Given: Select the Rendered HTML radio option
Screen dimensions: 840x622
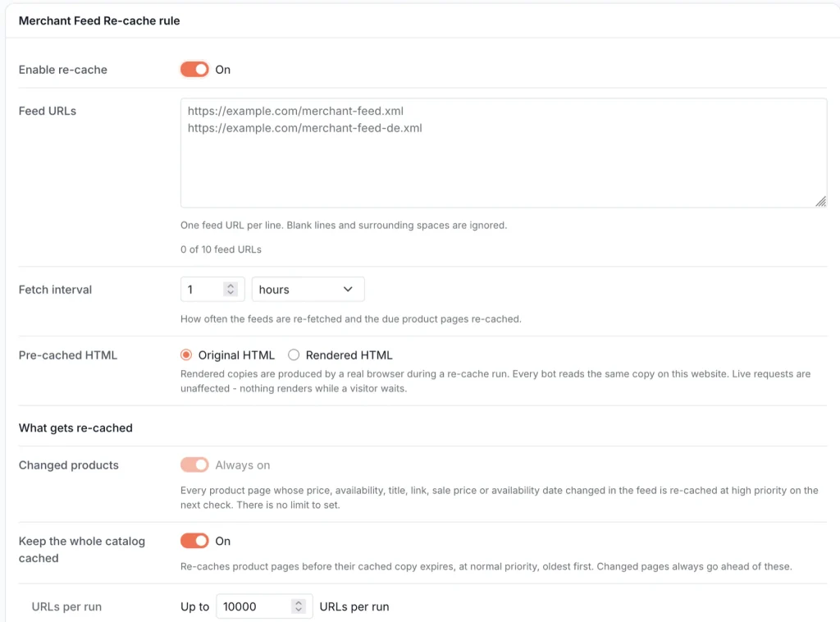Looking at the screenshot, I should [294, 355].
